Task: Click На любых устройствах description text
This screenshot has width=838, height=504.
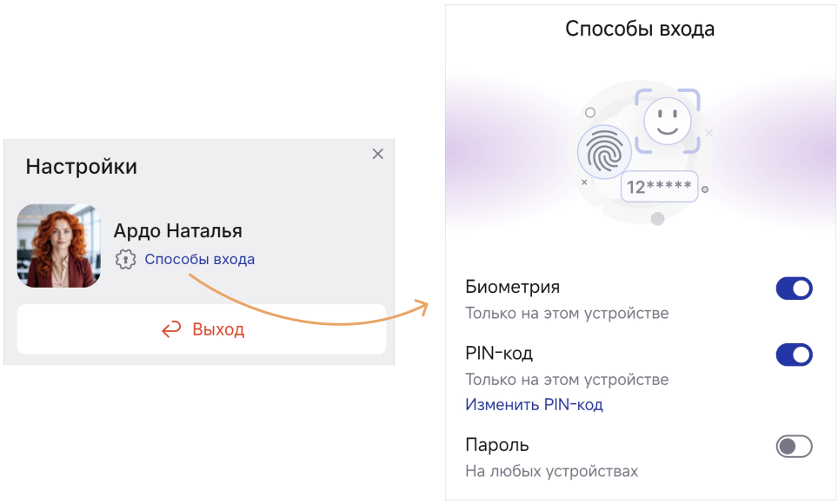Action: click(551, 471)
